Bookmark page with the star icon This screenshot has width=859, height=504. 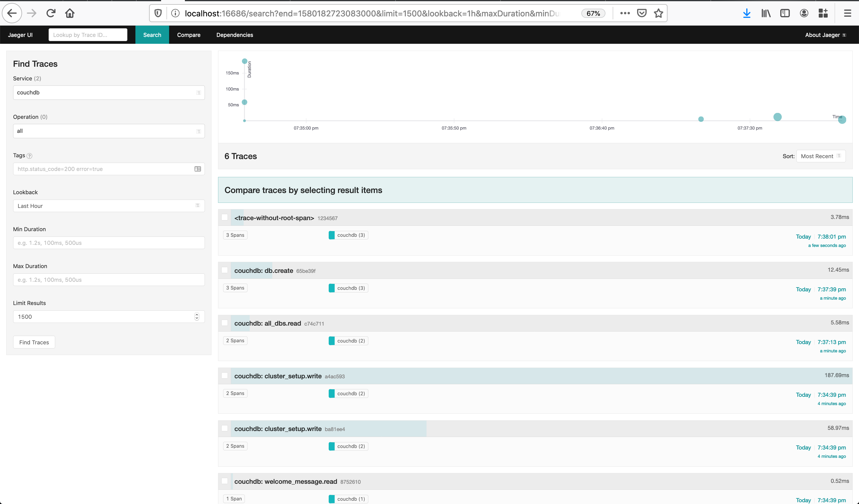(658, 13)
